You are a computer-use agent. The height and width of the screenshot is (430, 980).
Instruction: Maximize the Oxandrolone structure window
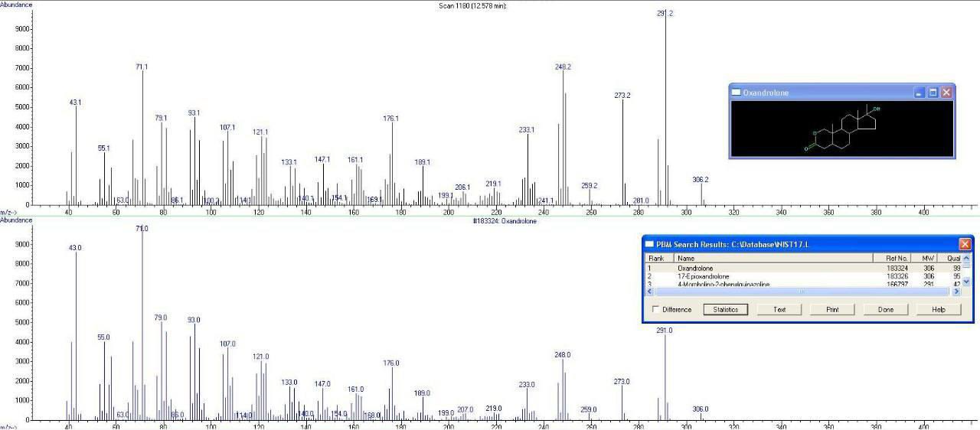pyautogui.click(x=933, y=93)
